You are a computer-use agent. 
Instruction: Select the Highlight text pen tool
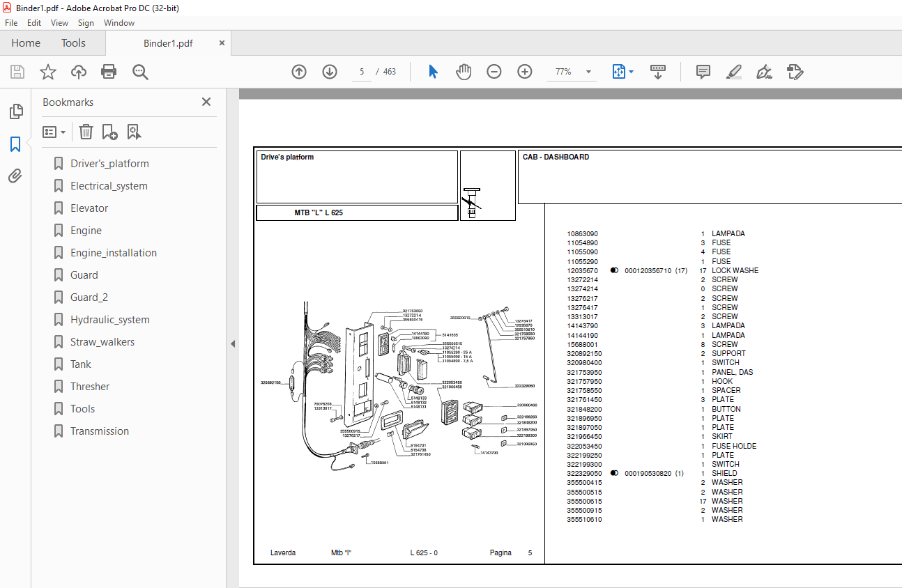734,72
